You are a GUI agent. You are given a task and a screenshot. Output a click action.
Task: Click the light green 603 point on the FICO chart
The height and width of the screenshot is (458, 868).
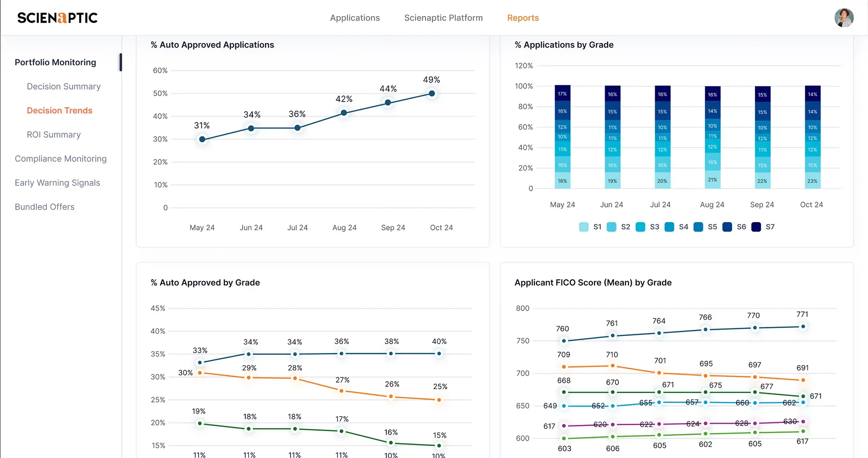[564, 438]
